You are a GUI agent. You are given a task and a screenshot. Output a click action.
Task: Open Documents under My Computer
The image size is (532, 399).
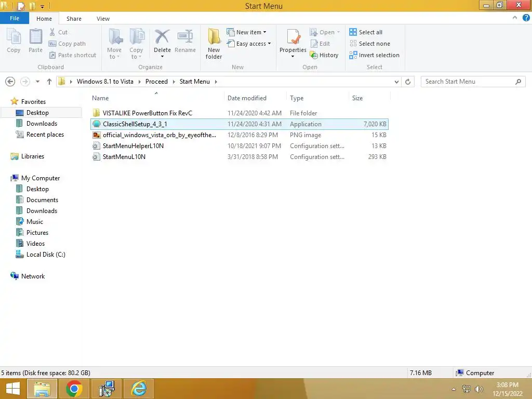[x=42, y=200]
